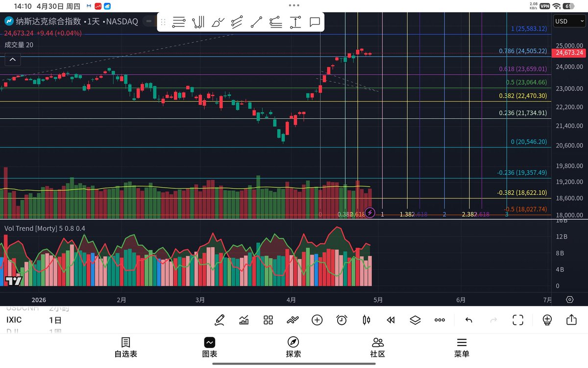Viewport: 588px width, 368px height.
Task: Change chart type via candlestick icon
Action: pos(366,320)
